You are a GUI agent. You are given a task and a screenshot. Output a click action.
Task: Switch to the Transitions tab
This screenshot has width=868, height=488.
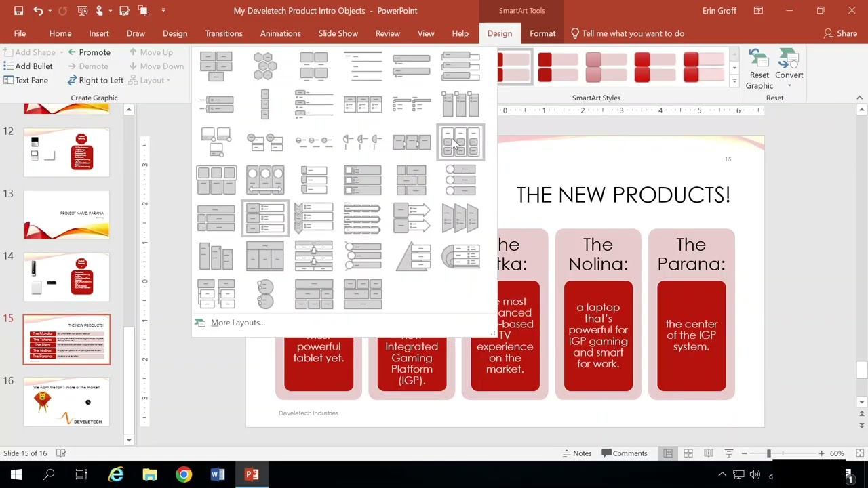223,33
